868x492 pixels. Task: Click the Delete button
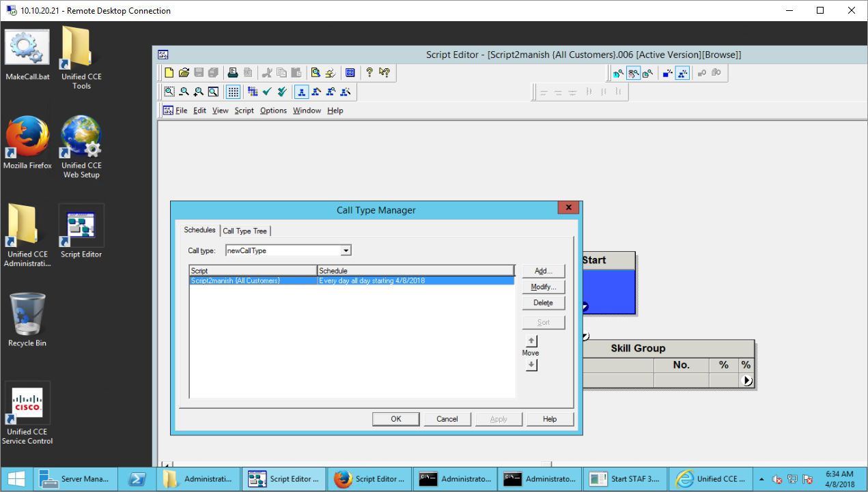tap(544, 302)
